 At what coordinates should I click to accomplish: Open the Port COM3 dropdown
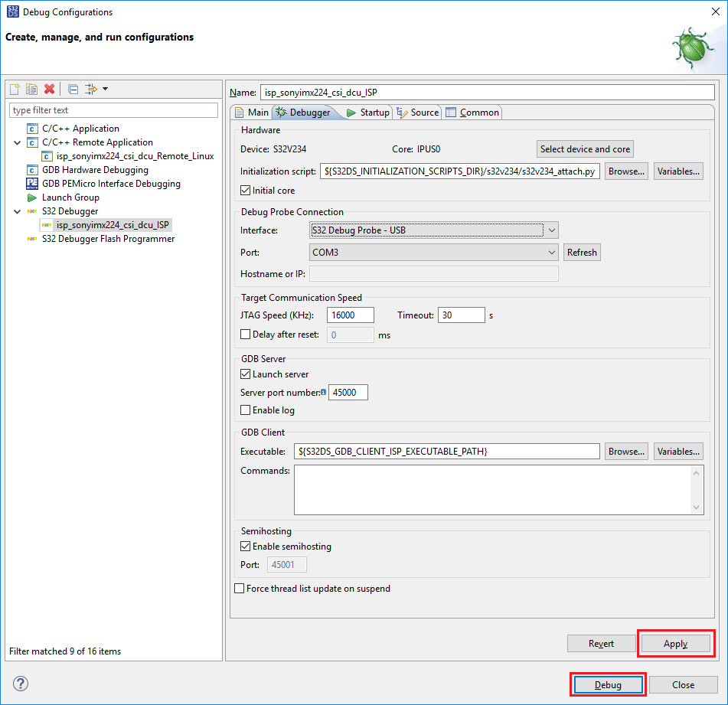click(433, 253)
